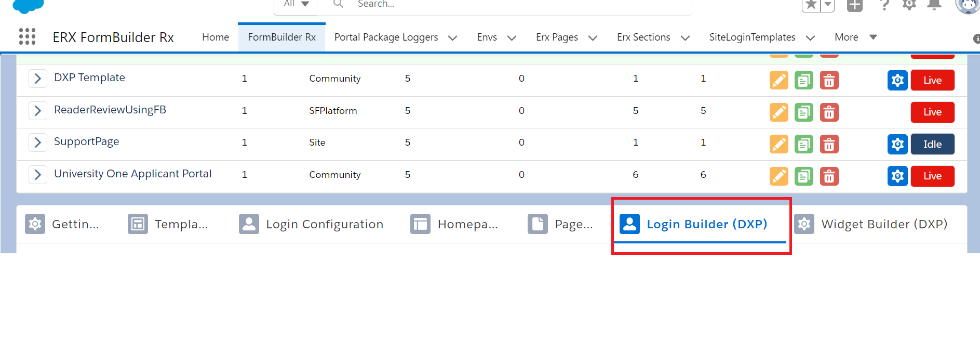Go to the Home navigation tab

(x=216, y=37)
